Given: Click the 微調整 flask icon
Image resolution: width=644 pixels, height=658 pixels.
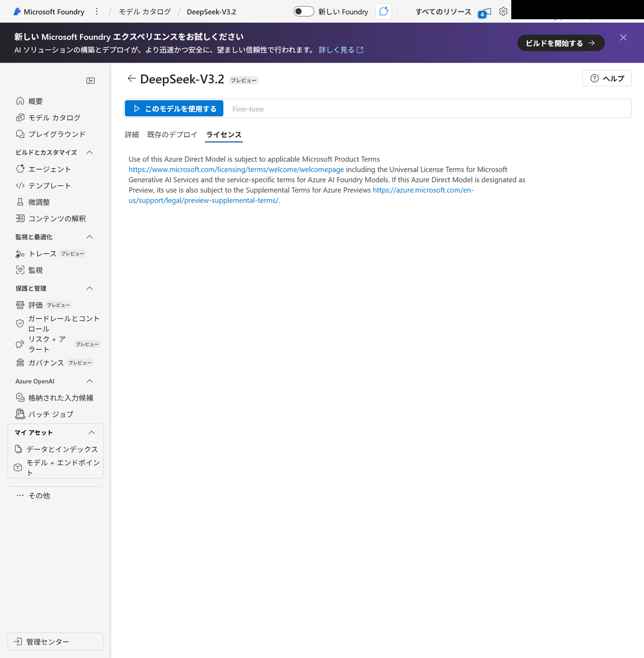Looking at the screenshot, I should tap(20, 202).
